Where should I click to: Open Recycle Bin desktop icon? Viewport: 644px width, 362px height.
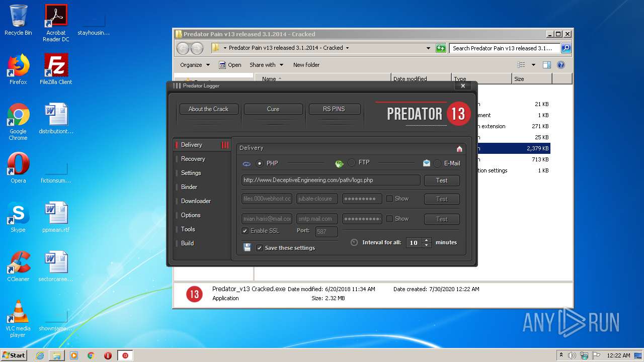[x=18, y=20]
